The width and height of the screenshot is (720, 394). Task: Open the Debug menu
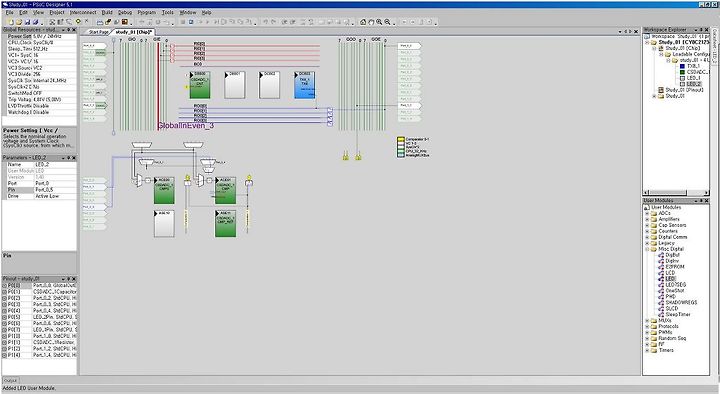[125, 12]
